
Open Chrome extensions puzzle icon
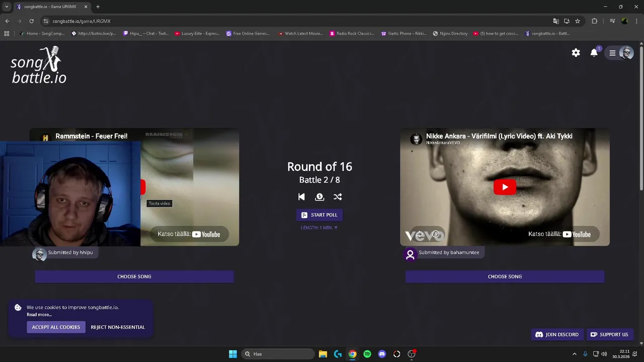[x=594, y=21]
